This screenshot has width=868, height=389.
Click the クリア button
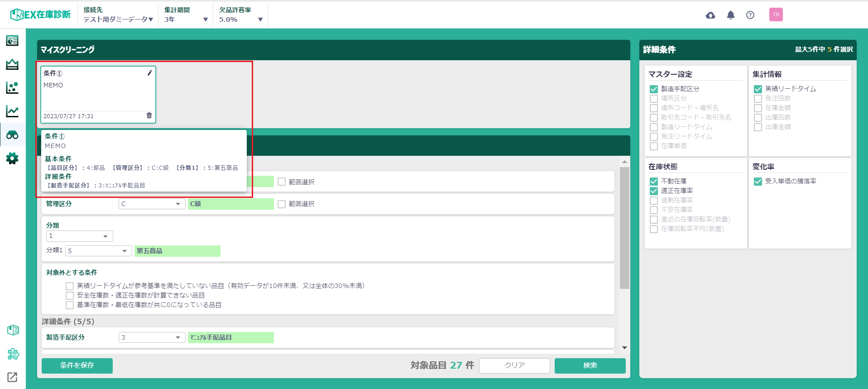514,365
